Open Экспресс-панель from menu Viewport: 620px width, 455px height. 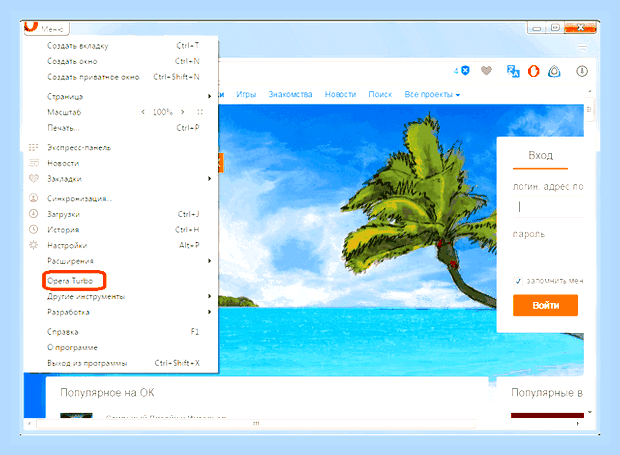point(121,147)
